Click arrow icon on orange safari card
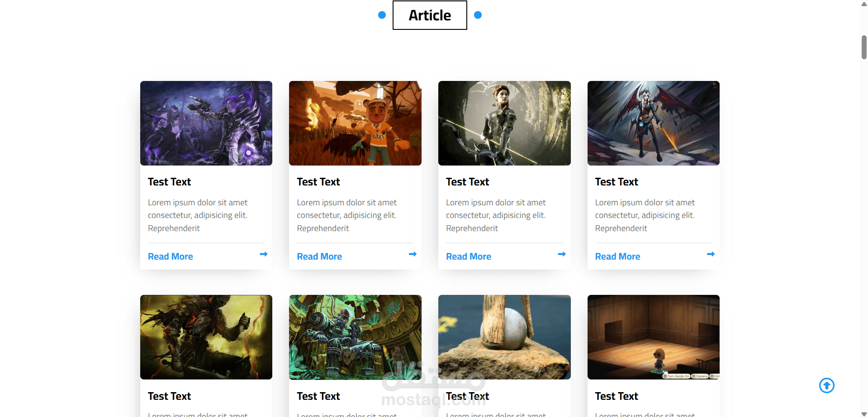 pyautogui.click(x=413, y=254)
